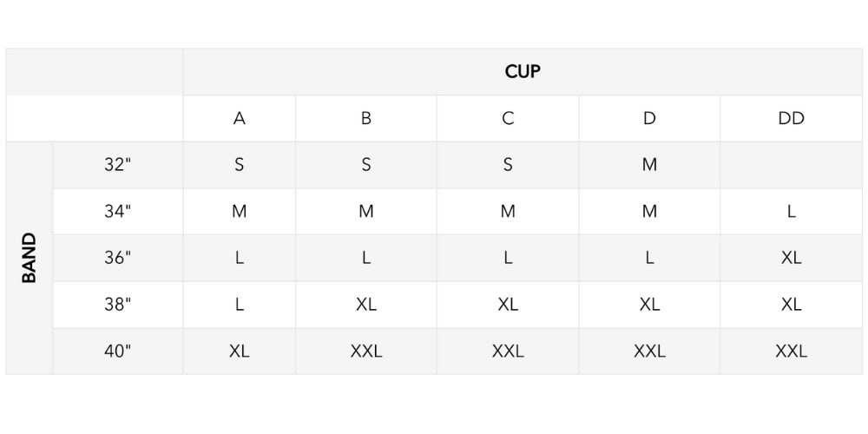Click size S for 32" band, B cup
Viewport: 868px width, 434px height.
(366, 165)
